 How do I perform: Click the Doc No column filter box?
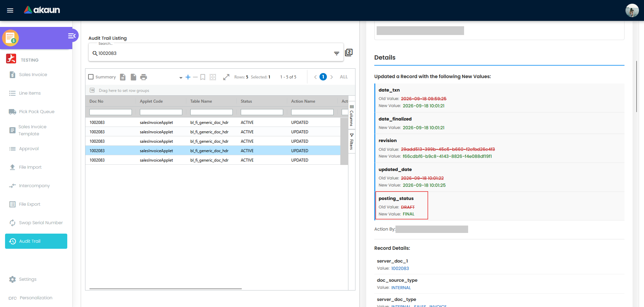(x=111, y=112)
